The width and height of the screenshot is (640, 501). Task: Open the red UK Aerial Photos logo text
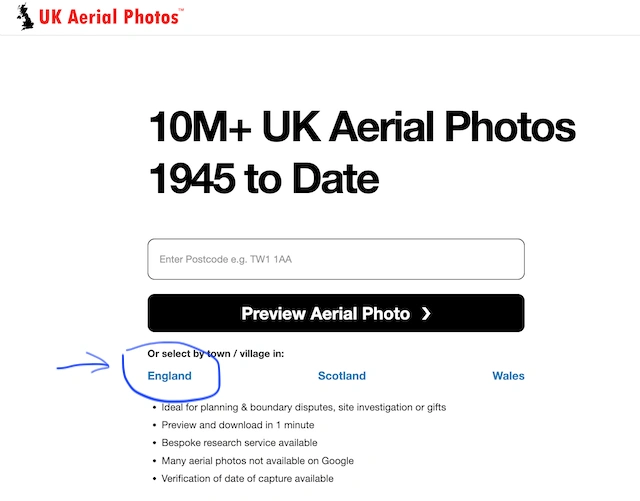pos(109,17)
